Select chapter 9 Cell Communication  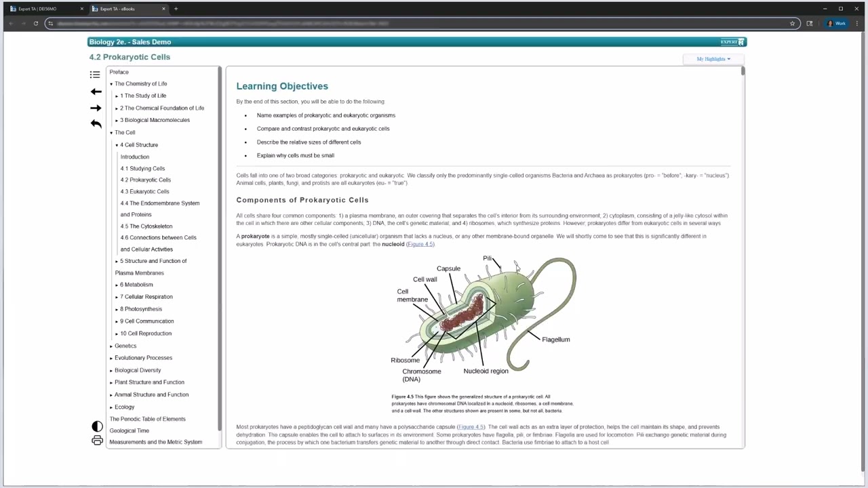pyautogui.click(x=147, y=321)
